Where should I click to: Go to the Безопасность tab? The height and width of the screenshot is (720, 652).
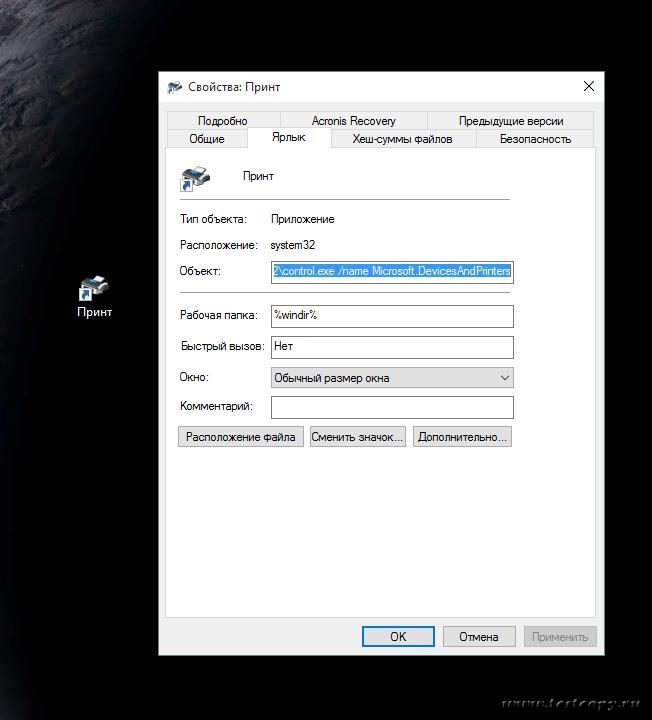[x=535, y=139]
